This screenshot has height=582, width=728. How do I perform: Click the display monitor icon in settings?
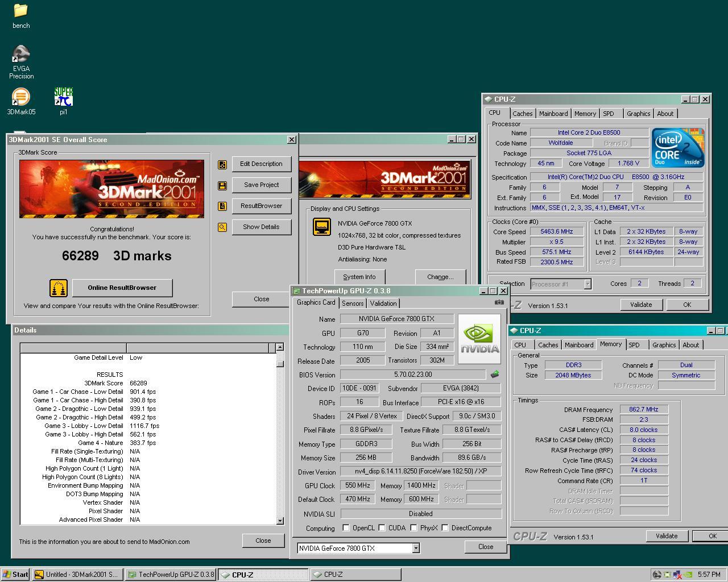pyautogui.click(x=322, y=227)
